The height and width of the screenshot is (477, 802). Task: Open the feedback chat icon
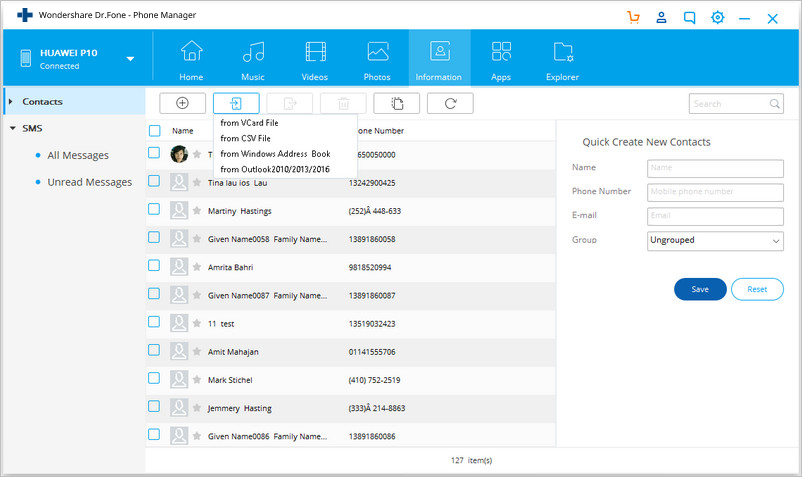point(689,18)
